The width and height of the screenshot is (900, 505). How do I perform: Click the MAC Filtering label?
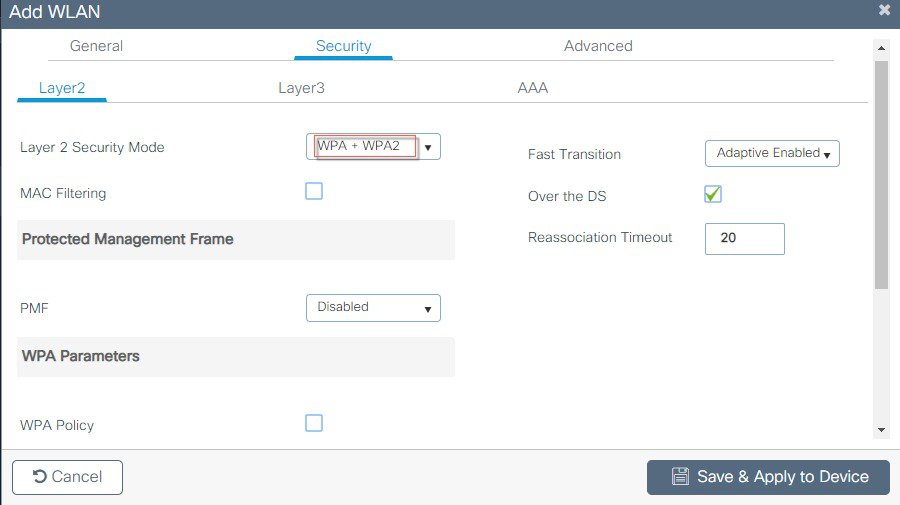63,193
